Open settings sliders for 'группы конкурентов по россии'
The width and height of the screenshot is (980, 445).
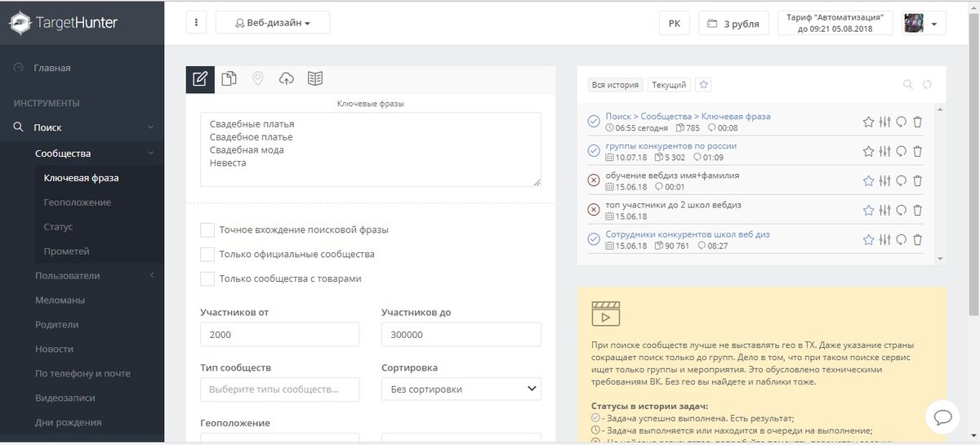click(x=885, y=151)
